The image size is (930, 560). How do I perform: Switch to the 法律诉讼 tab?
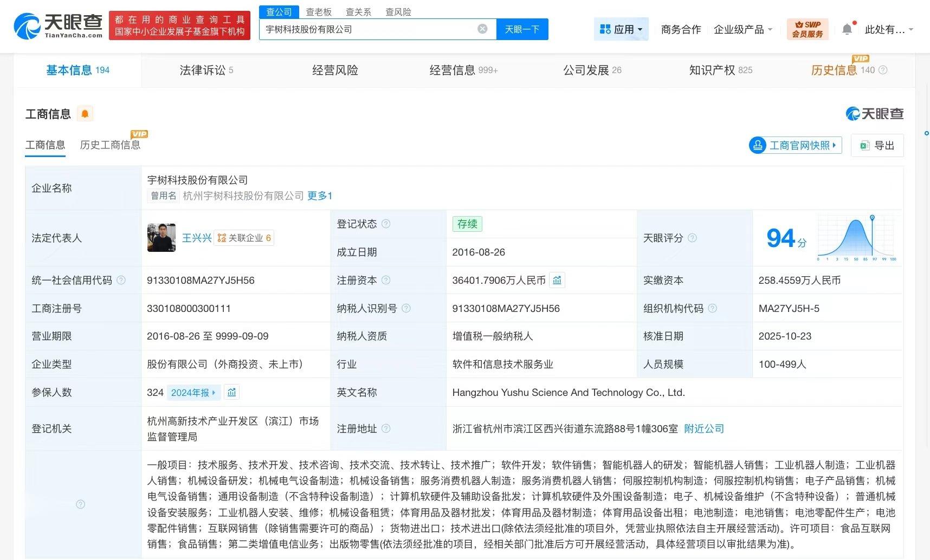(x=201, y=70)
